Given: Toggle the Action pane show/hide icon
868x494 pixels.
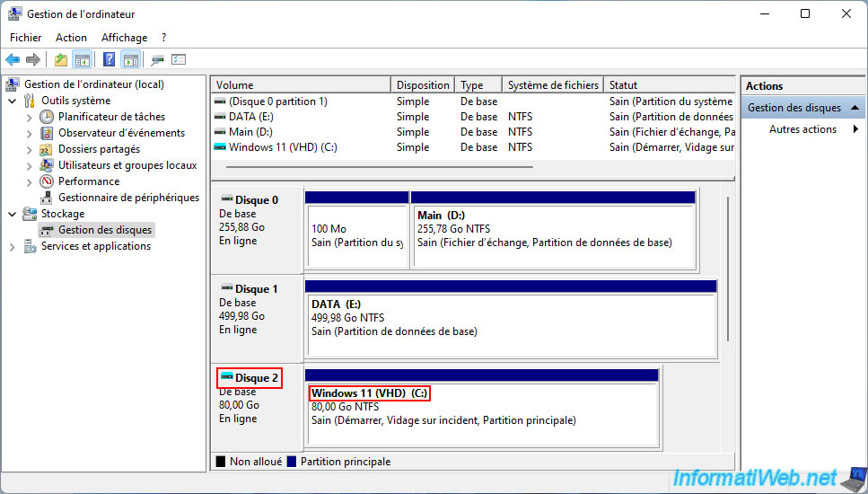Looking at the screenshot, I should point(131,59).
